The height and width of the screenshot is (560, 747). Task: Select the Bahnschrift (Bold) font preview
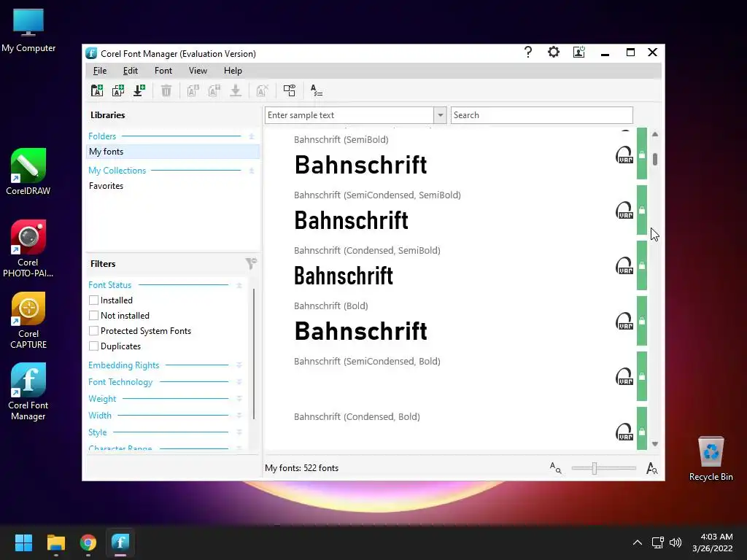[360, 331]
